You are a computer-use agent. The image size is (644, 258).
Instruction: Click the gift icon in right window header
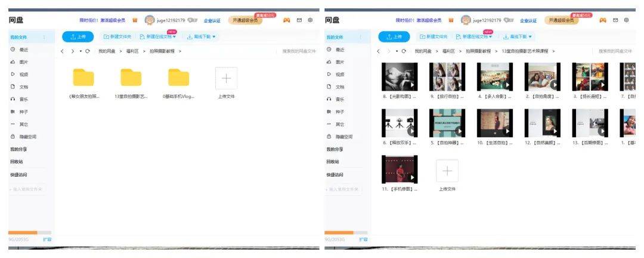click(x=451, y=20)
